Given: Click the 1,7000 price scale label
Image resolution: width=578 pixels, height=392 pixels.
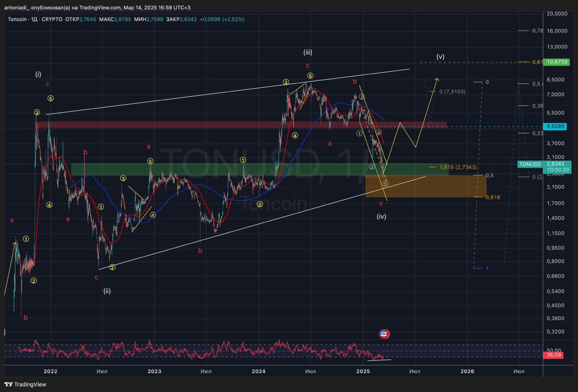Looking at the screenshot, I should [555, 203].
